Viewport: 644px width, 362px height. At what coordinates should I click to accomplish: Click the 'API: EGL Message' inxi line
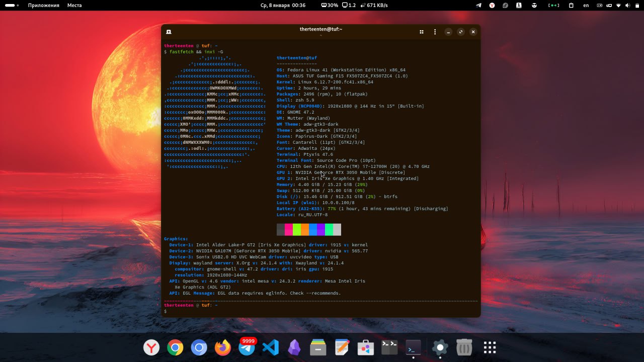tap(255, 293)
